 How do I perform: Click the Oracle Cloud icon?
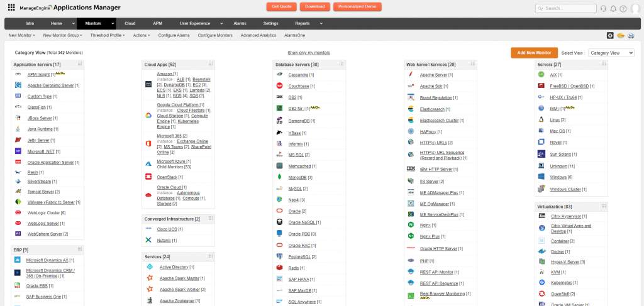tap(148, 195)
